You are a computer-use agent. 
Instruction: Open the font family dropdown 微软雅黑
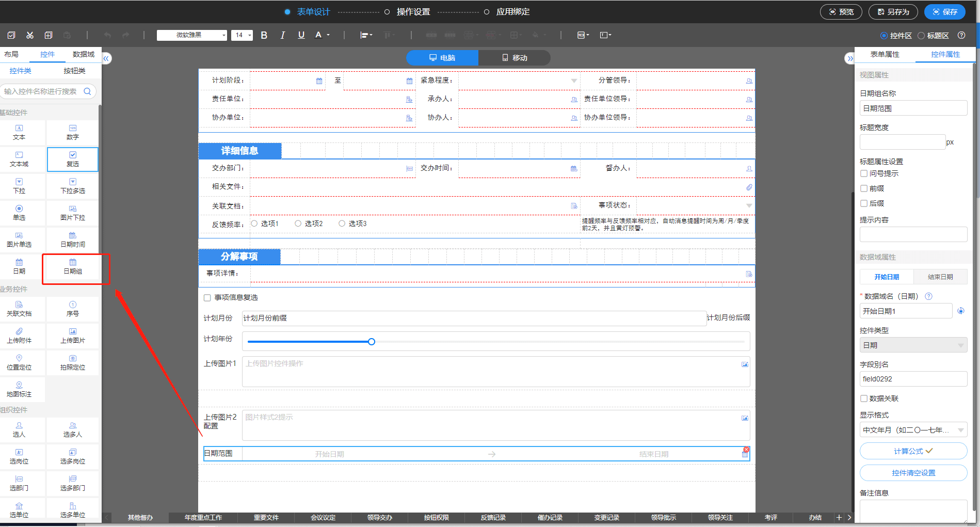click(x=192, y=35)
